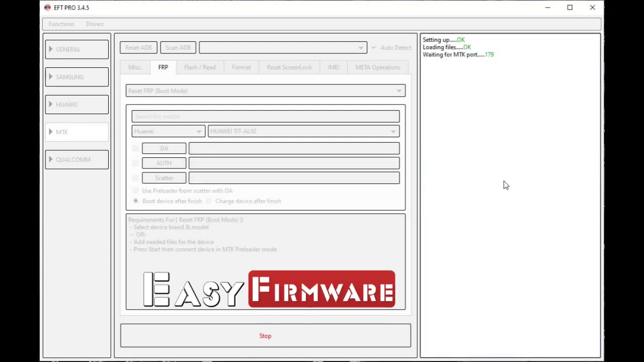Viewport: 644px width, 362px height.
Task: Click the Stop button
Action: 266,336
